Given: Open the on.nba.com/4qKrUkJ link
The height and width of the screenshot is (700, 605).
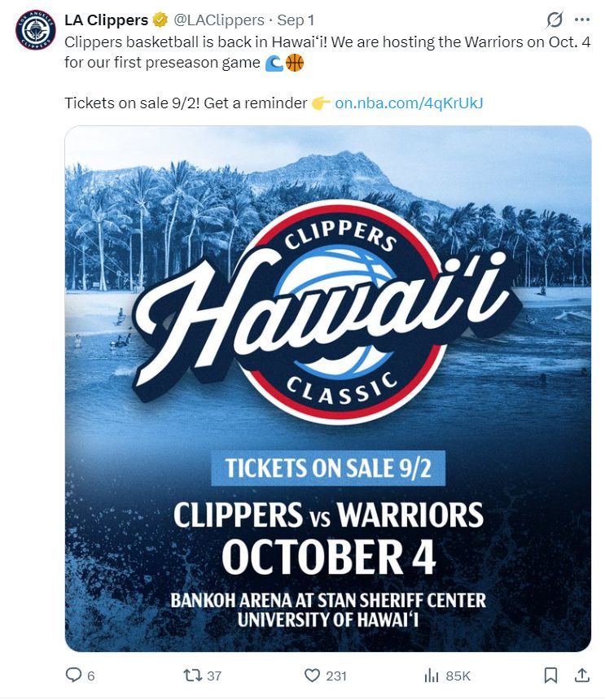Looking at the screenshot, I should [x=409, y=103].
